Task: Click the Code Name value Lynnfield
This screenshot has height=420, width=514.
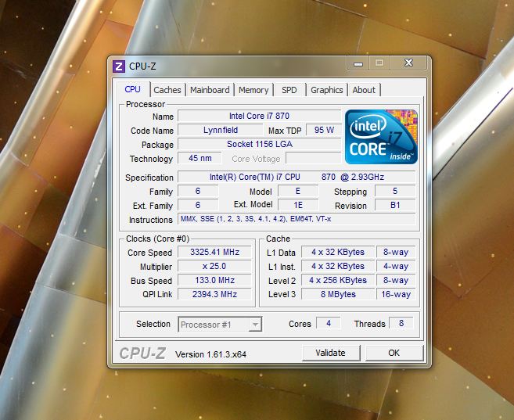Action: click(x=221, y=130)
